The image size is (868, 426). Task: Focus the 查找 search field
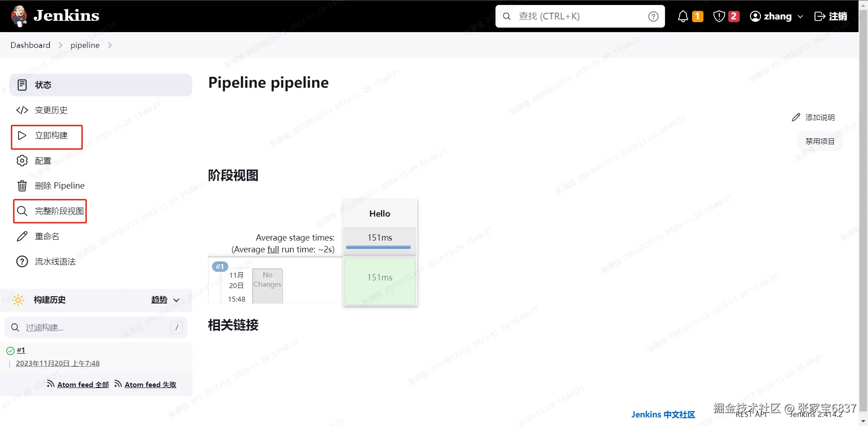tap(580, 16)
